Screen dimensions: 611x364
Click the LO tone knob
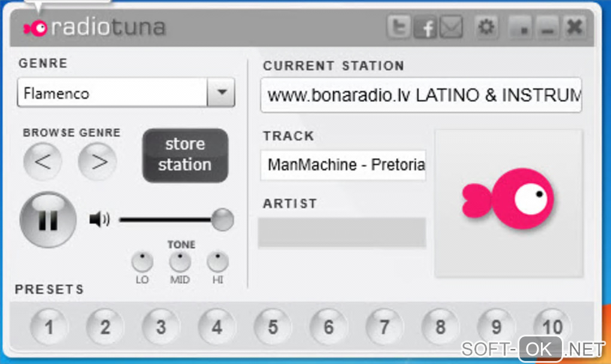tap(142, 261)
